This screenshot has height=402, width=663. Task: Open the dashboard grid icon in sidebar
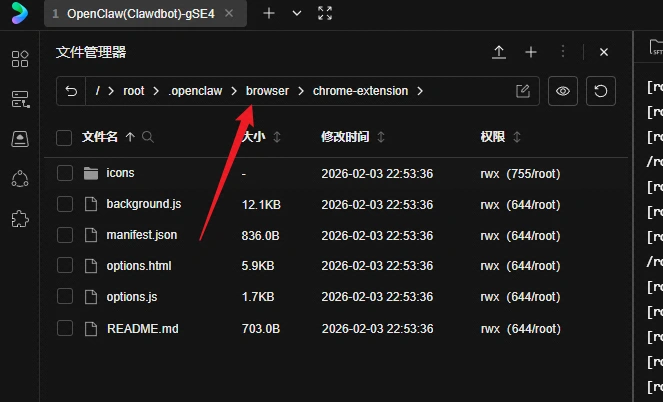(x=20, y=59)
